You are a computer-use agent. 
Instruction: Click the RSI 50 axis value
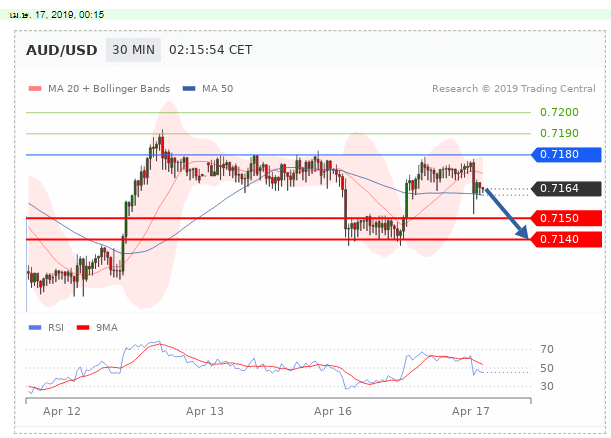click(547, 368)
